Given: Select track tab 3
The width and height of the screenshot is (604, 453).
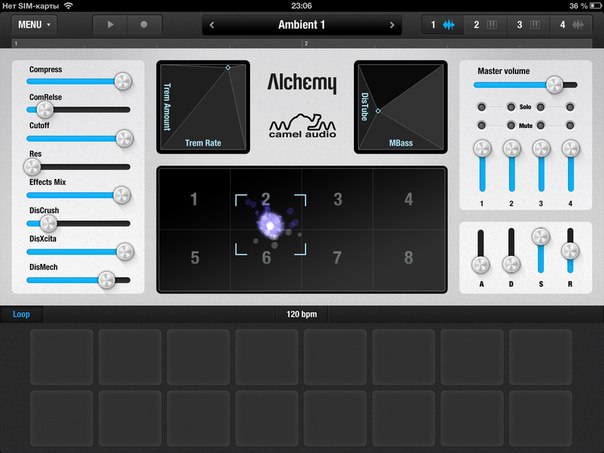Looking at the screenshot, I should pos(528,25).
